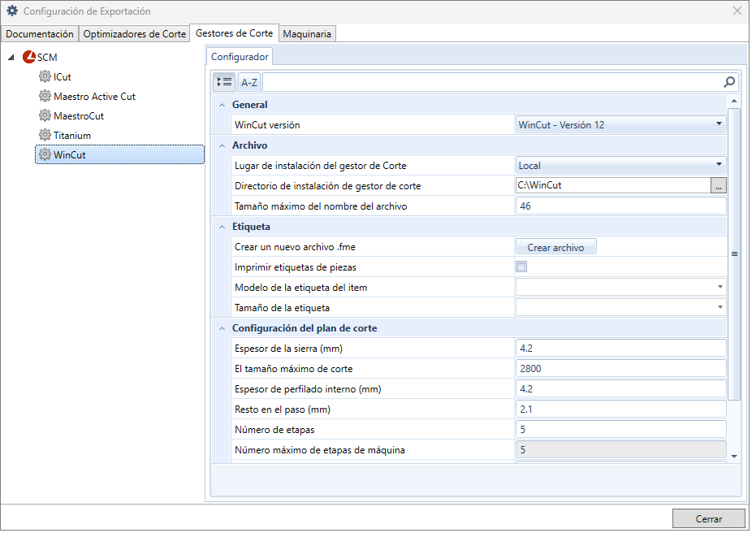Select the Gestores de Corte tab

click(235, 33)
